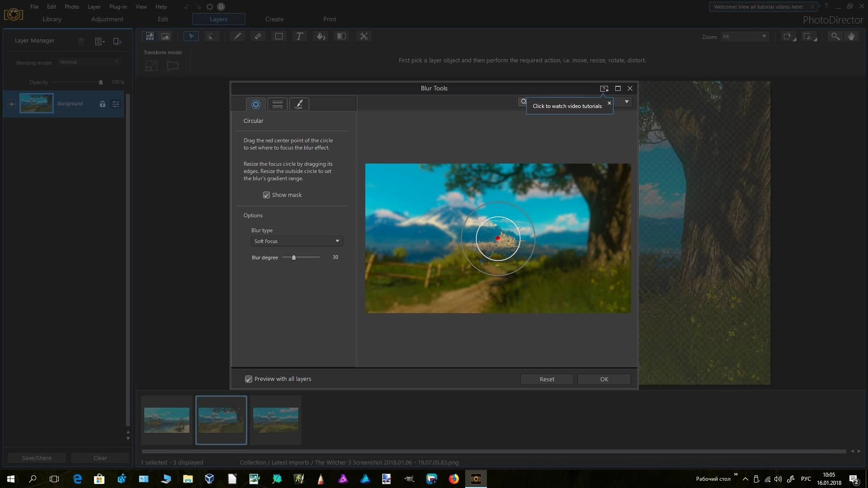Image resolution: width=868 pixels, height=488 pixels.
Task: Click the Clear button in Layer Manager
Action: [x=100, y=458]
